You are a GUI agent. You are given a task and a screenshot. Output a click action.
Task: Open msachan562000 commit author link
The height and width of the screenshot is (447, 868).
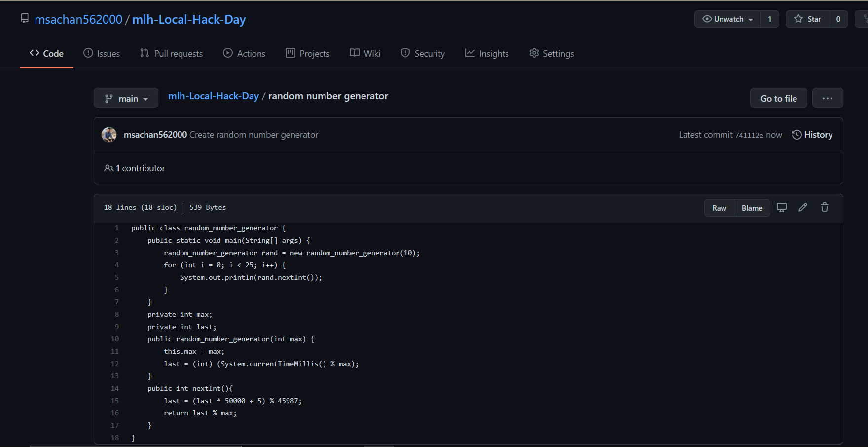click(x=155, y=135)
